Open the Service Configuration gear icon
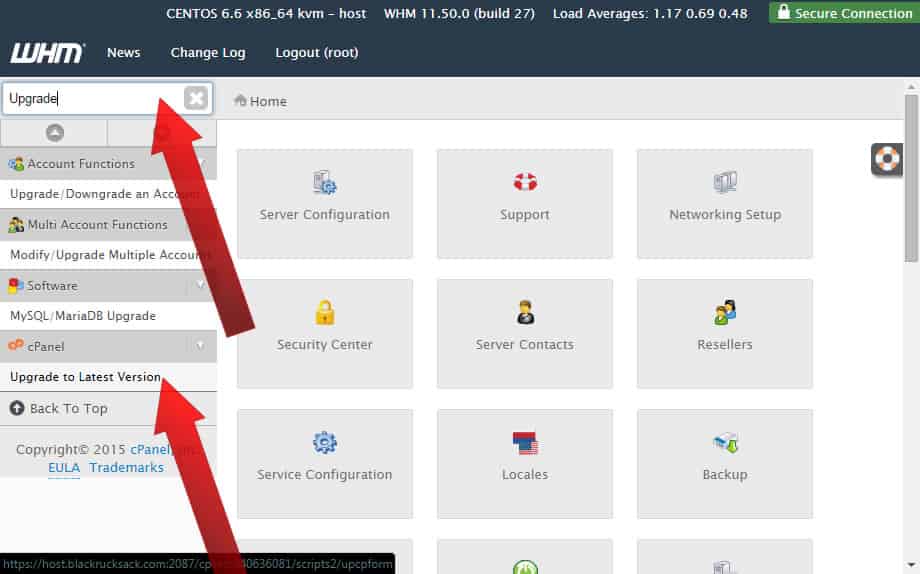Screen dimensions: 920x574 [324, 443]
